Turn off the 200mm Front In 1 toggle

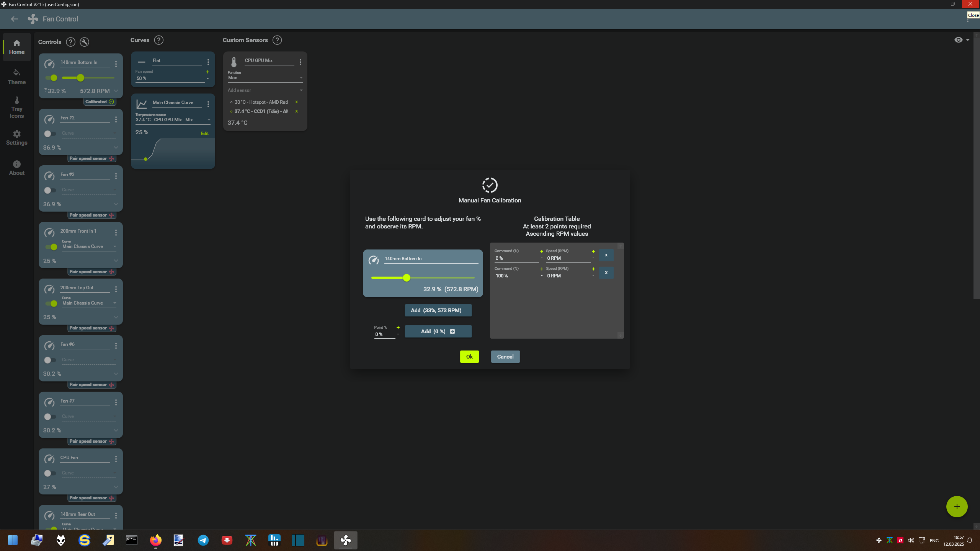51,247
